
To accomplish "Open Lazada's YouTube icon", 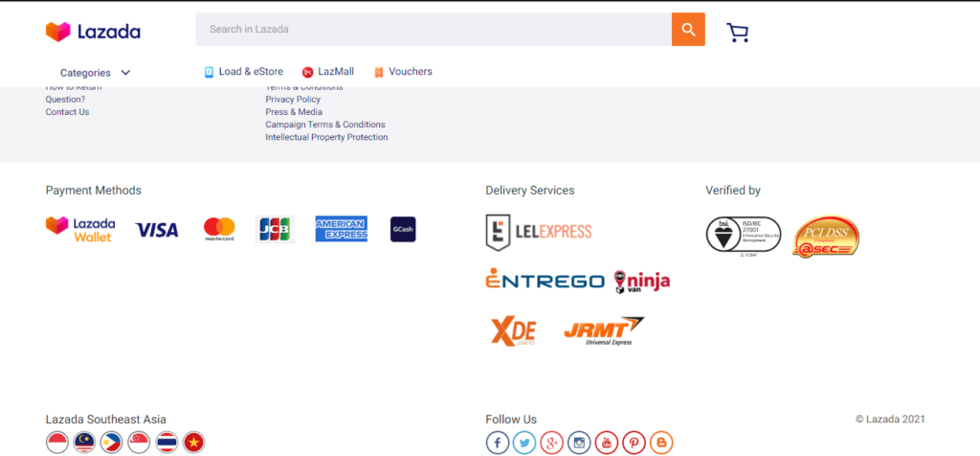I will pyautogui.click(x=606, y=443).
